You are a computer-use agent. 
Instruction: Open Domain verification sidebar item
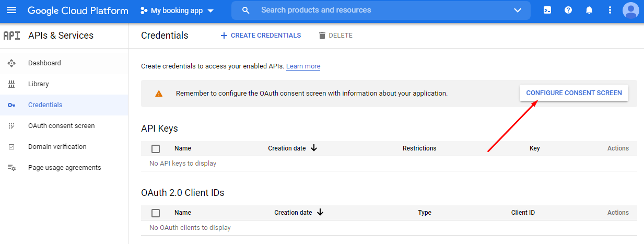click(x=64, y=146)
